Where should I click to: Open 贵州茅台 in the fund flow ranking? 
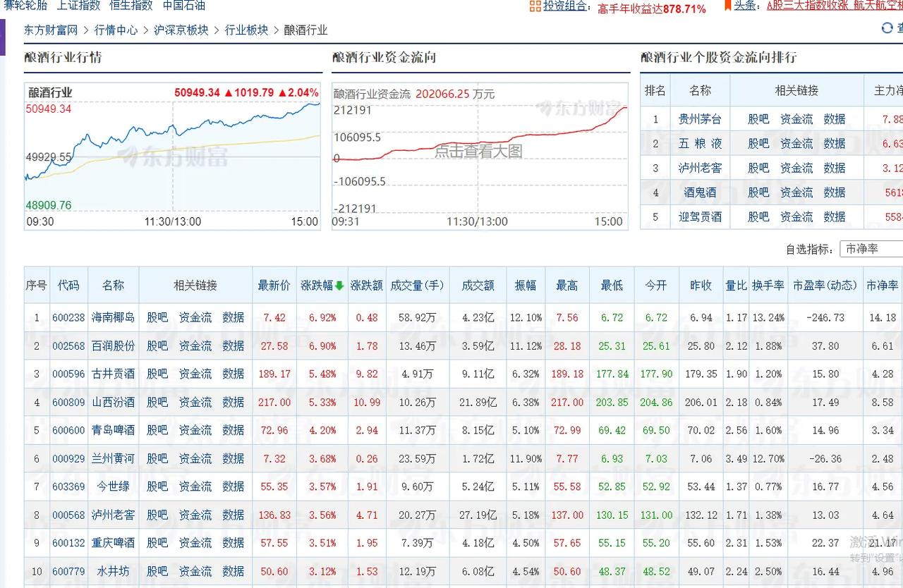point(700,119)
